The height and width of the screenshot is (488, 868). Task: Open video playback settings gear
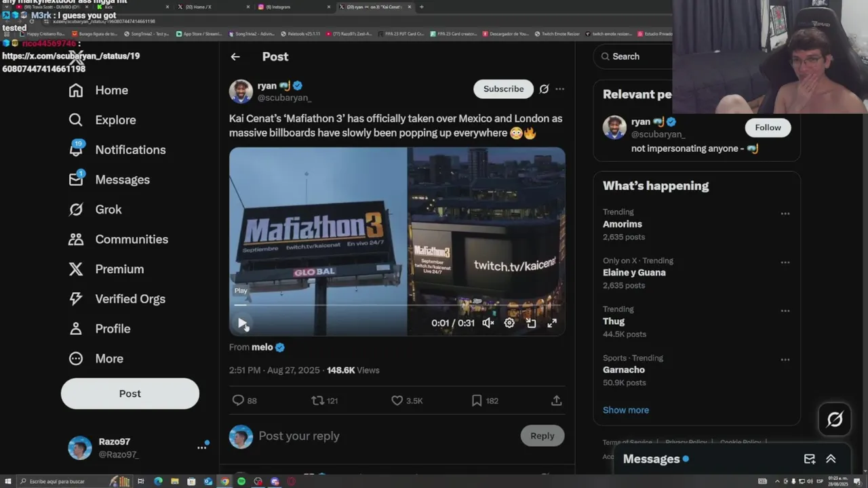(509, 323)
